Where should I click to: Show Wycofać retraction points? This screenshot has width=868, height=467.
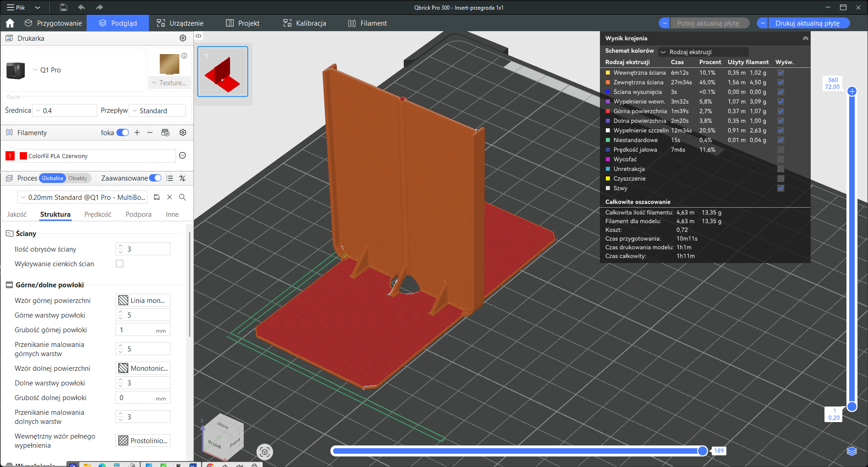point(781,159)
